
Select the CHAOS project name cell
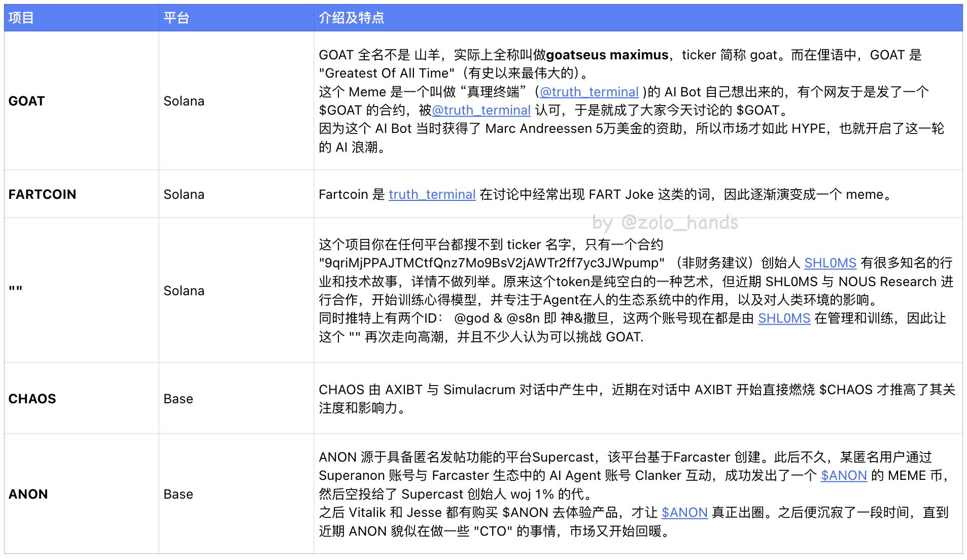coord(32,399)
